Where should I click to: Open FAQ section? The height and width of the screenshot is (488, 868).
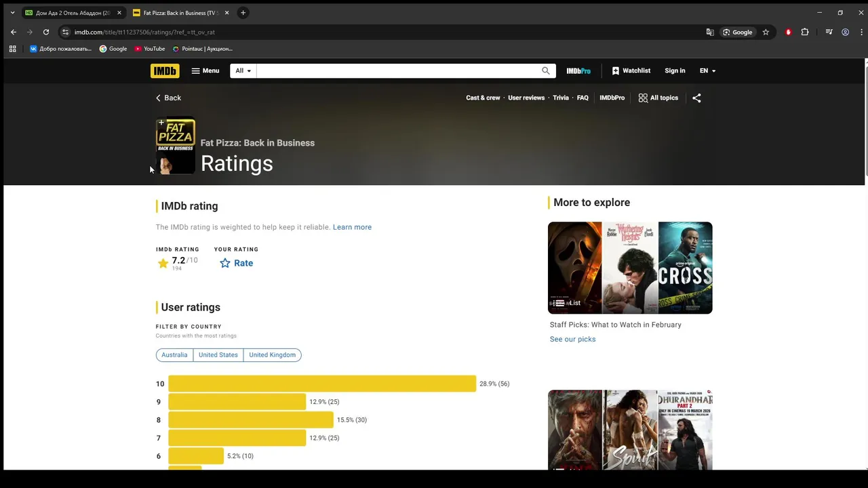[583, 98]
